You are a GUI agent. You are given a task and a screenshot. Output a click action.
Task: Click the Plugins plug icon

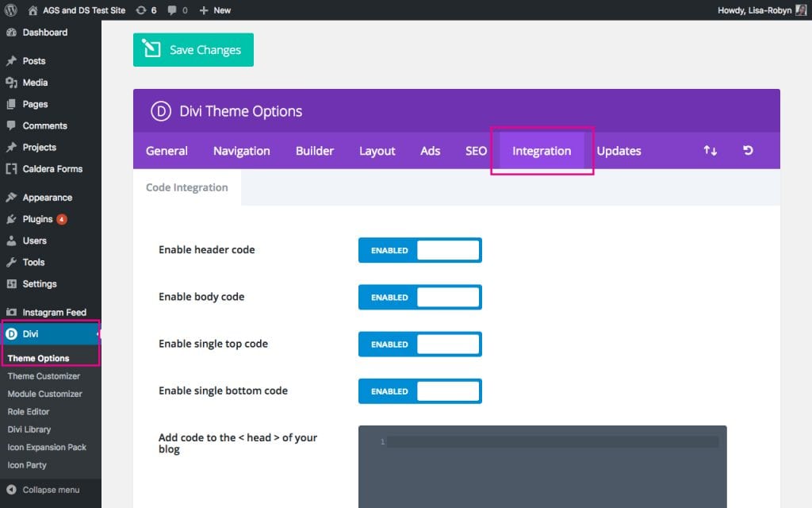[11, 219]
